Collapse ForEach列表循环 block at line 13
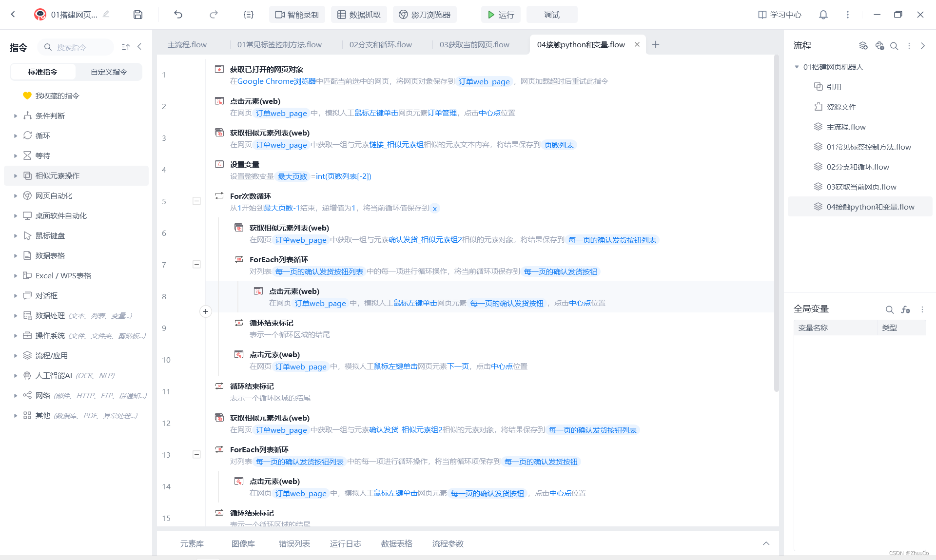 click(x=196, y=454)
